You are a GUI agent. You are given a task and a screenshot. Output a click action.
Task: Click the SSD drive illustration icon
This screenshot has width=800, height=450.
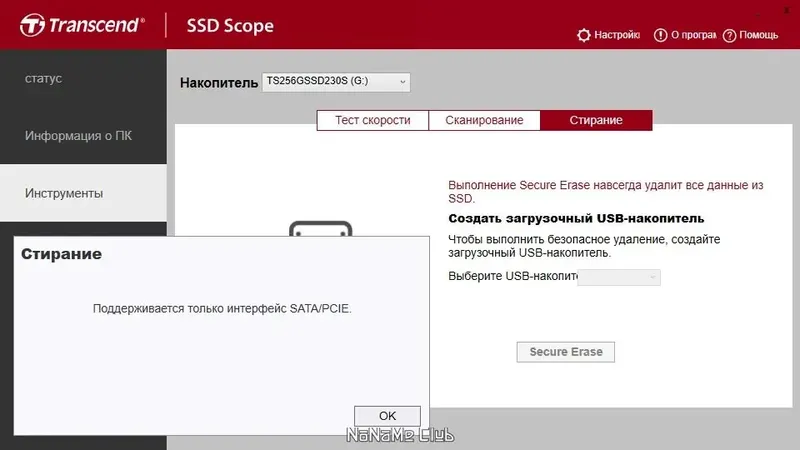[320, 229]
